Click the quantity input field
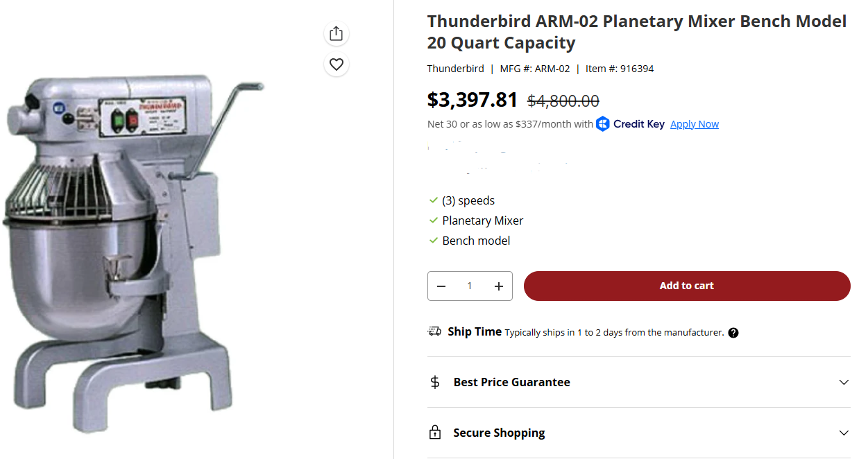This screenshot has height=459, width=868. coord(470,286)
